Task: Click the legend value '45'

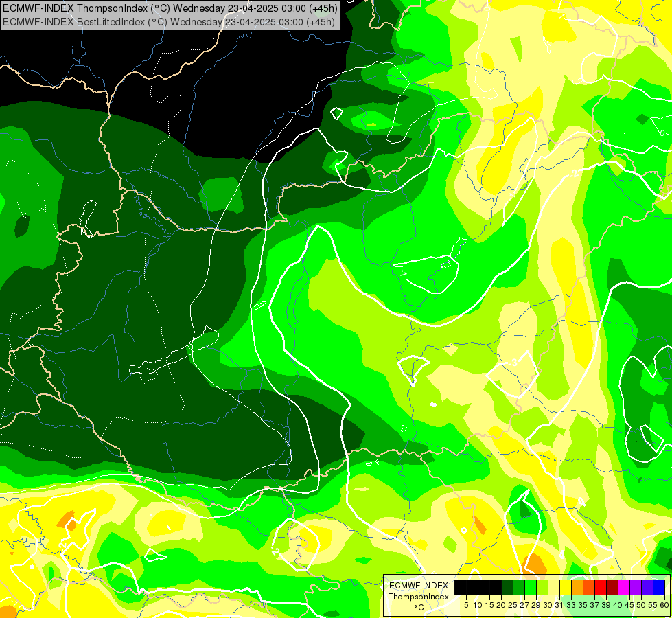Action: (630, 605)
